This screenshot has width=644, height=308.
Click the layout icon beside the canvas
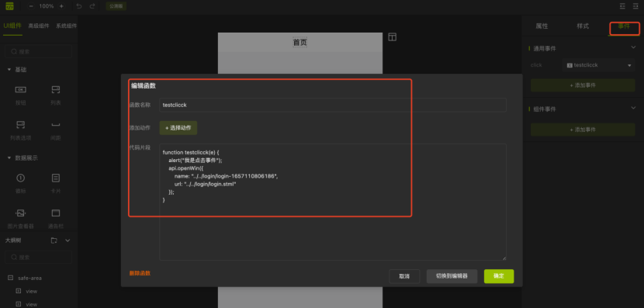pos(393,37)
